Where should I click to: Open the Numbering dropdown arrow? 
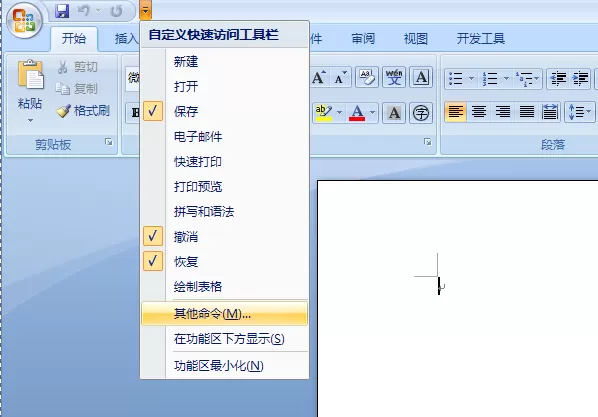506,79
